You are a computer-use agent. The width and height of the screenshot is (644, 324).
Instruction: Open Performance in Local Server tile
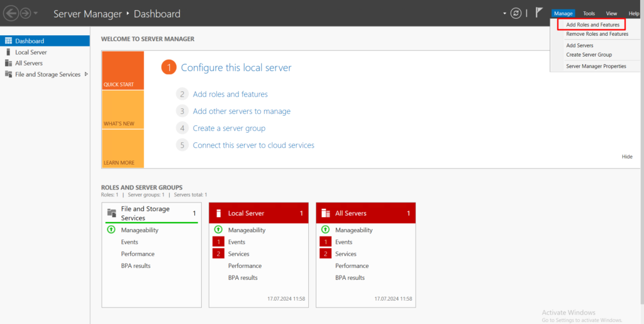point(245,265)
